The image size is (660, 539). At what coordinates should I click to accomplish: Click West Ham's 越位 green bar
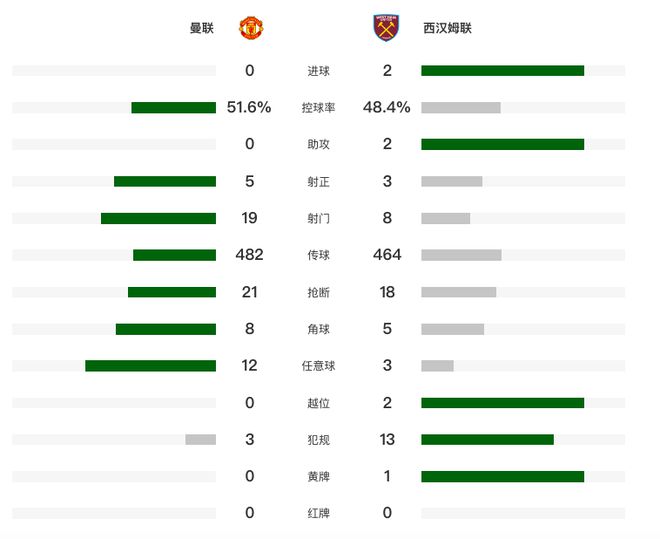(502, 403)
